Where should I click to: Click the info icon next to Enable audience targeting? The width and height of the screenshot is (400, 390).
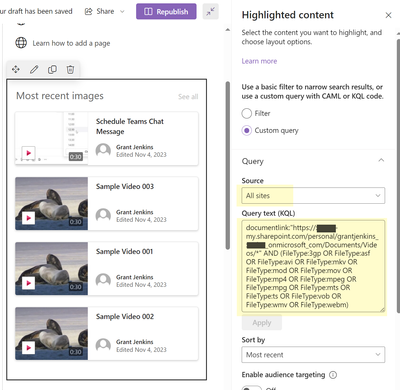(333, 375)
